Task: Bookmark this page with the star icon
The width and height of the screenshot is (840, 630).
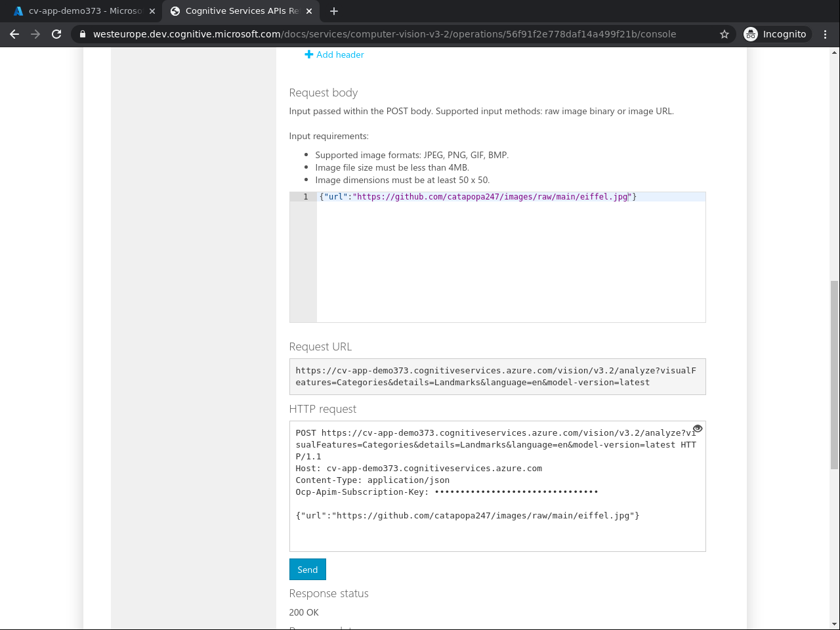Action: pyautogui.click(x=724, y=34)
